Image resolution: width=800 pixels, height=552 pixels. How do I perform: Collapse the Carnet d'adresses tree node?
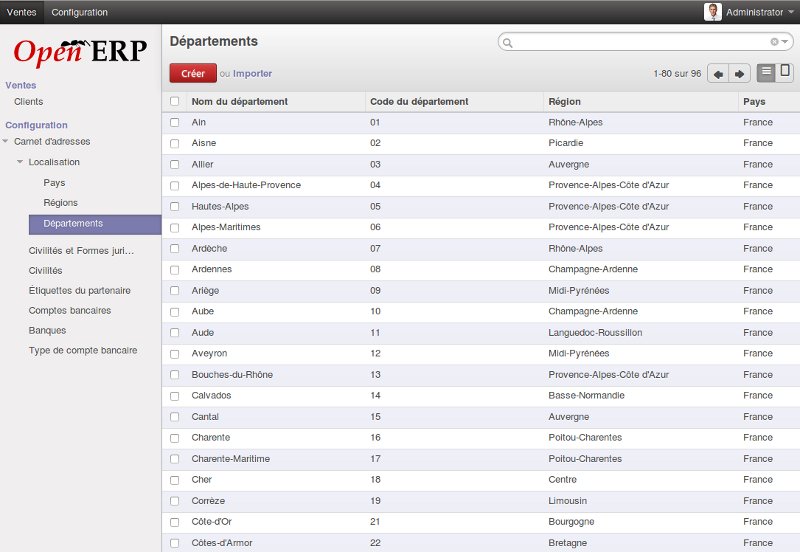pos(7,142)
